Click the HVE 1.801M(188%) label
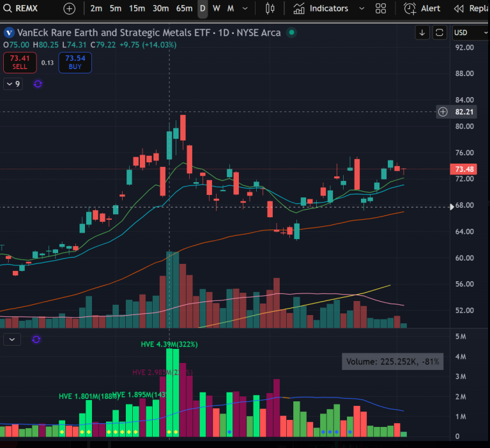Image resolution: width=490 pixels, height=448 pixels. [89, 396]
